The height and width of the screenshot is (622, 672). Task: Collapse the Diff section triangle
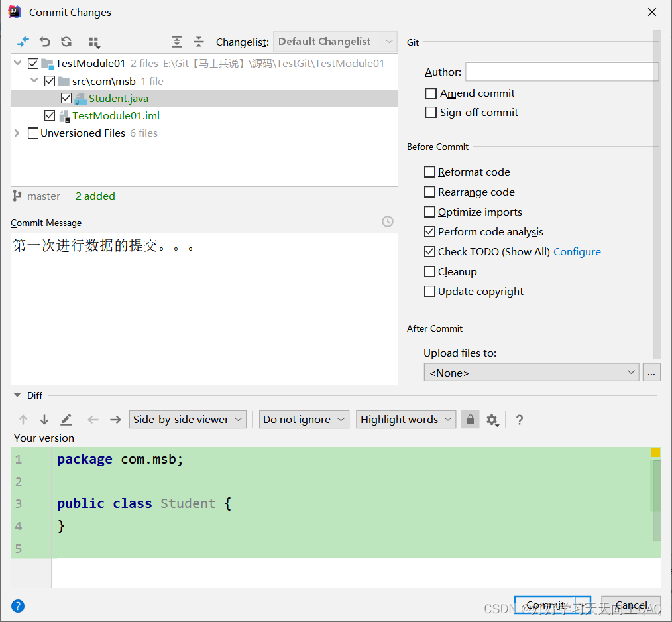17,395
